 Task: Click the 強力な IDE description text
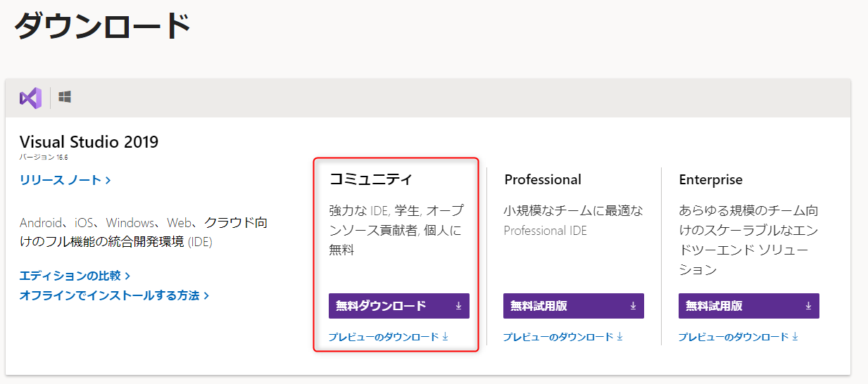[396, 230]
